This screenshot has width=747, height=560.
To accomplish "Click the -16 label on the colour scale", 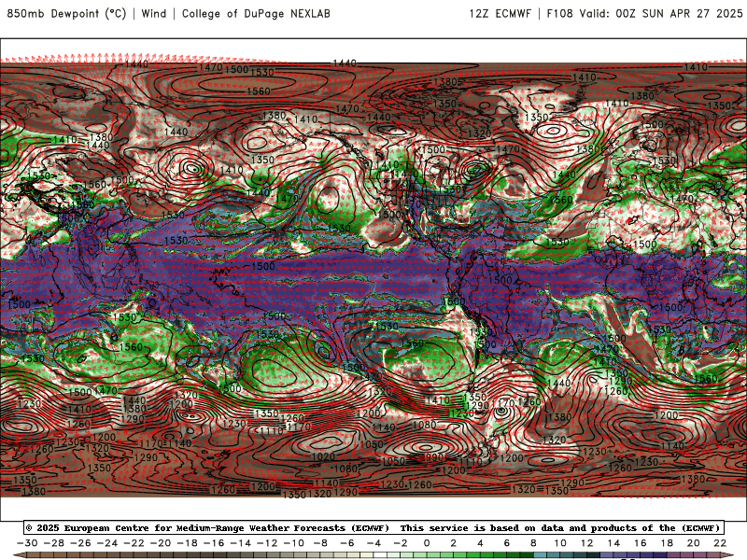I will point(214,543).
